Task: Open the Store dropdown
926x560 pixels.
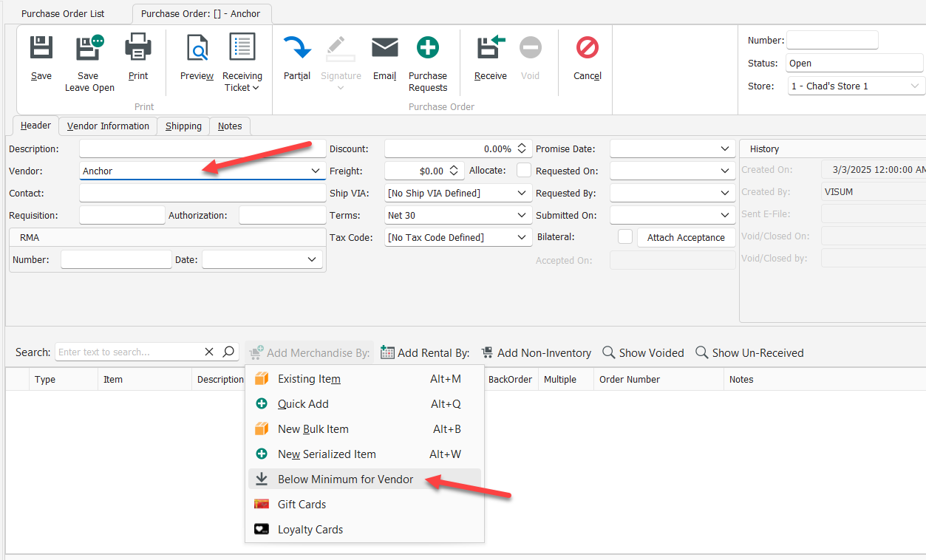Action: [x=914, y=86]
